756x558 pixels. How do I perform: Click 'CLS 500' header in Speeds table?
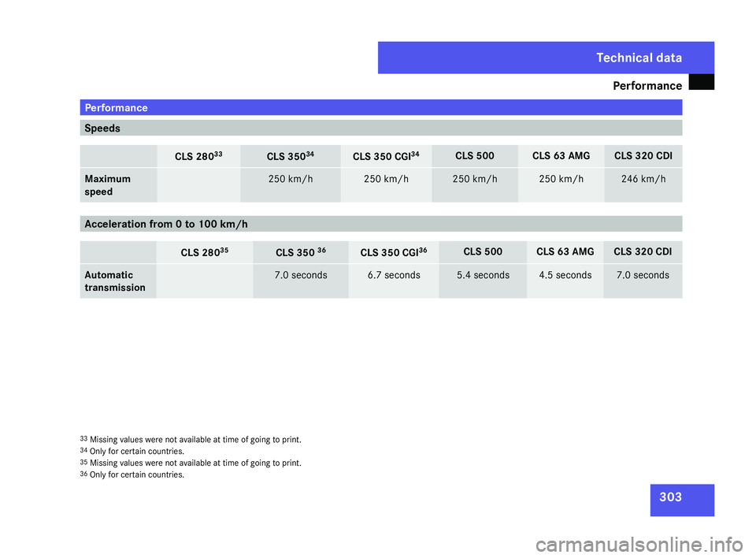[474, 155]
